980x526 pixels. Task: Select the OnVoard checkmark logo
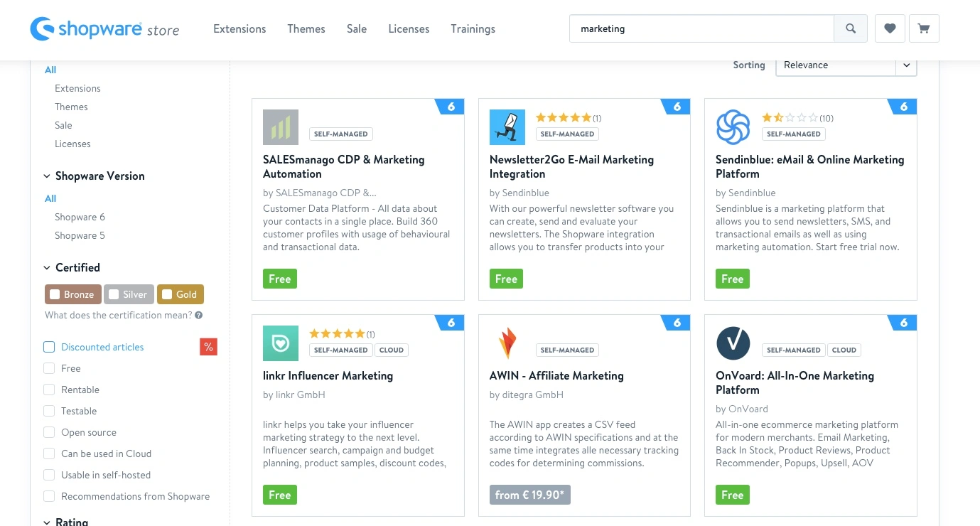(x=733, y=343)
